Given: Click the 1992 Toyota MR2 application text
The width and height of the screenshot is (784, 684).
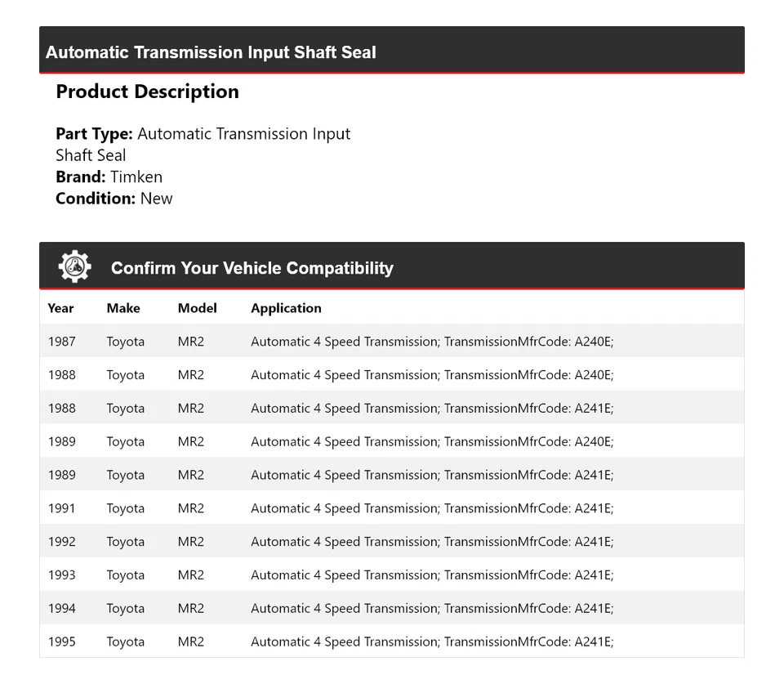Looking at the screenshot, I should pos(431,542).
